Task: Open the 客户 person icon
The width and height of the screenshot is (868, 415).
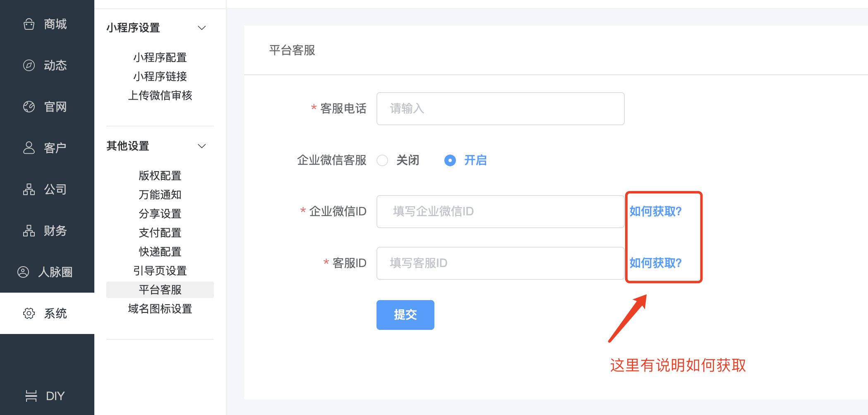Action: (29, 148)
